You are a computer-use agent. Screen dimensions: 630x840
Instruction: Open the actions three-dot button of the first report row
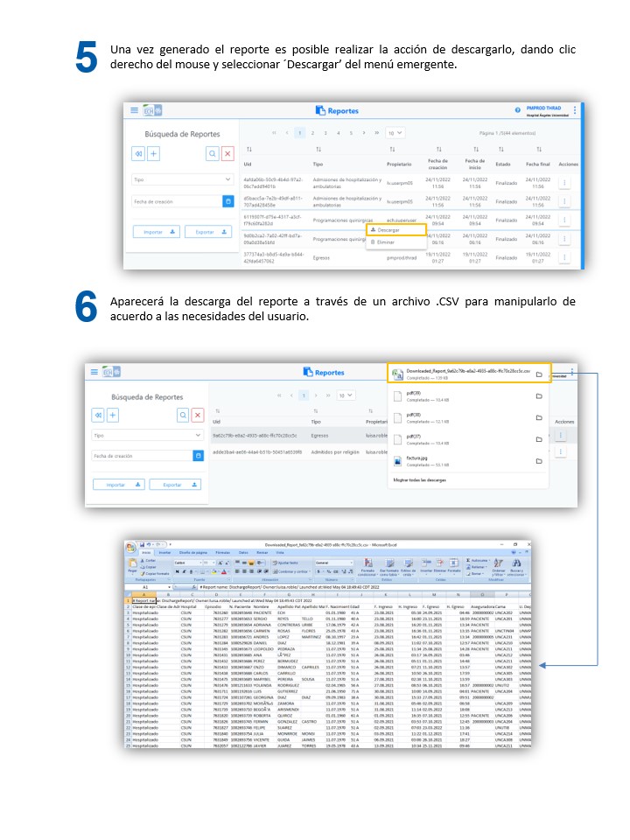[563, 184]
